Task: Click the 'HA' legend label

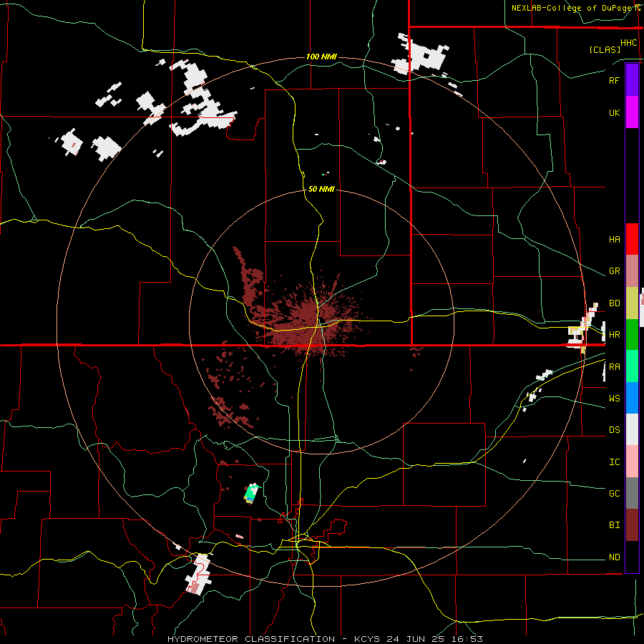Action: tap(614, 240)
